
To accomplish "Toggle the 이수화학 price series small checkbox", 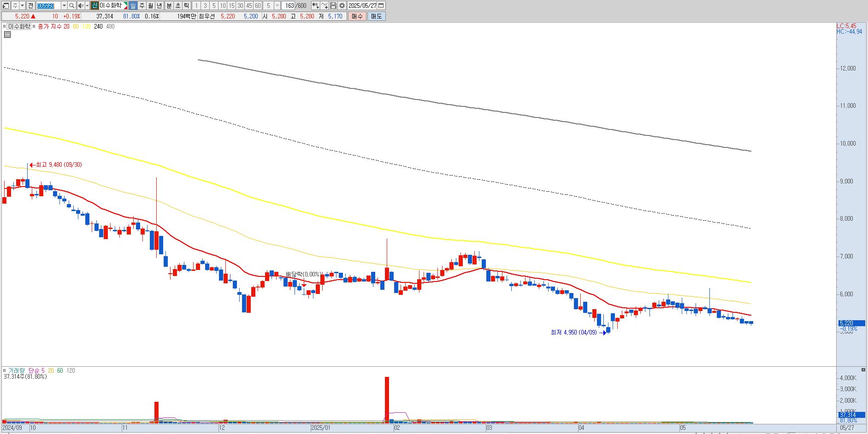I will pyautogui.click(x=4, y=26).
